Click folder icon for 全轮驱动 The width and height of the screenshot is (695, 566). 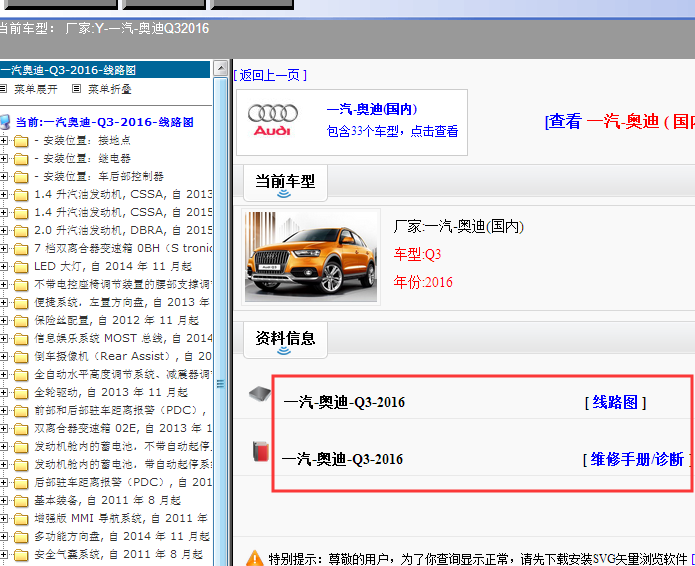tap(21, 393)
